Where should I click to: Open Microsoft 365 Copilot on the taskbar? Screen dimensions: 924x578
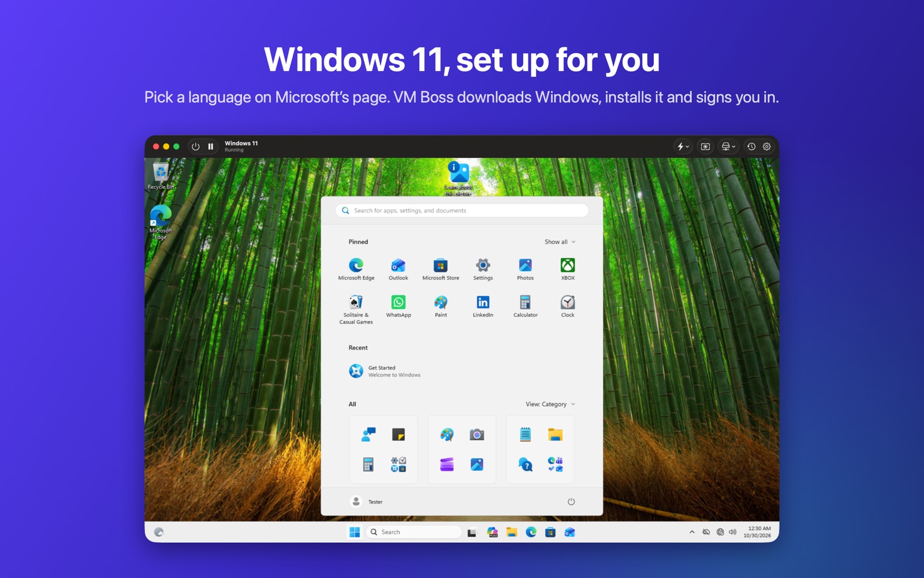tap(492, 532)
